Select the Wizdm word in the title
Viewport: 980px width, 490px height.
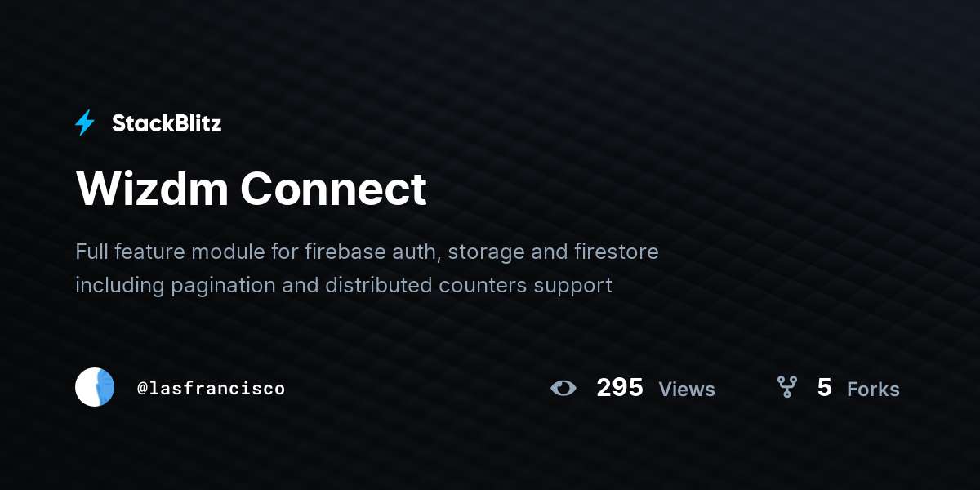click(152, 189)
